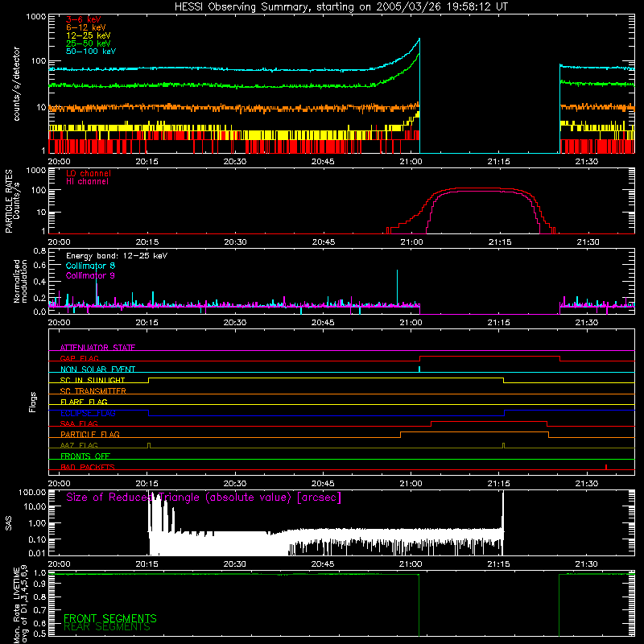This screenshot has height=644, width=644.
Task: Select the green 25-50 keV legend label
Action: pyautogui.click(x=88, y=43)
